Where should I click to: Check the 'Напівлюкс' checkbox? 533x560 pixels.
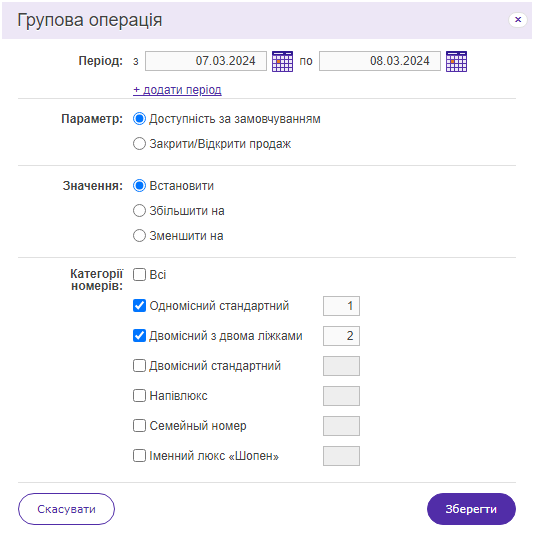tap(139, 396)
